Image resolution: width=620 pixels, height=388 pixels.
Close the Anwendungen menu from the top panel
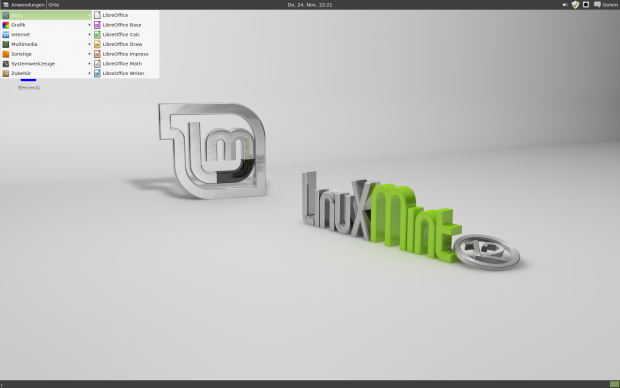(23, 5)
